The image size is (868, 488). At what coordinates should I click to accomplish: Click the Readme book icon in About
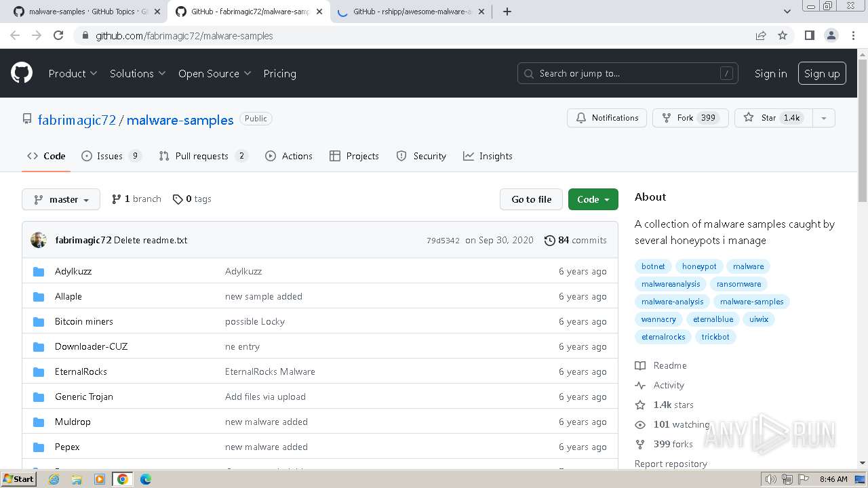point(640,365)
